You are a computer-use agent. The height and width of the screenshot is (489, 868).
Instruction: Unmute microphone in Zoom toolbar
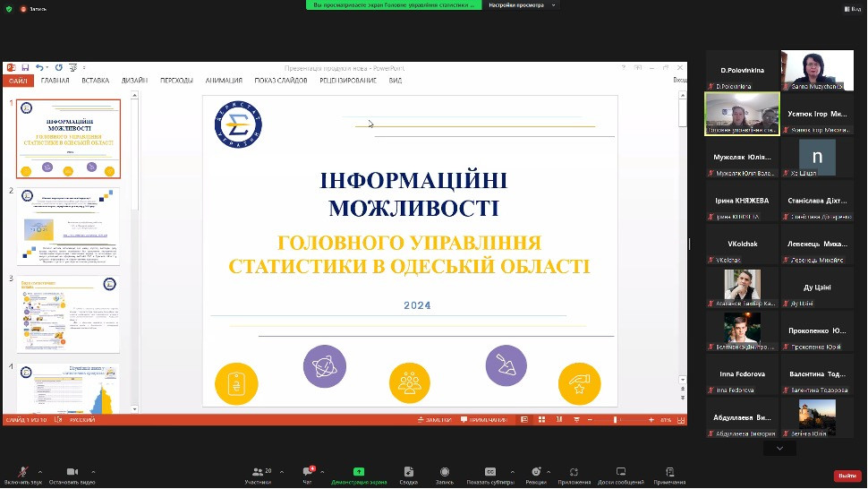pos(22,475)
